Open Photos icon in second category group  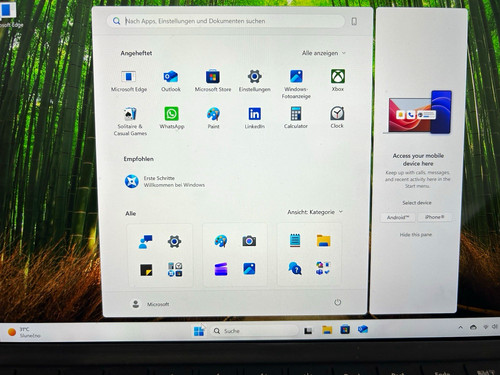[x=249, y=269]
